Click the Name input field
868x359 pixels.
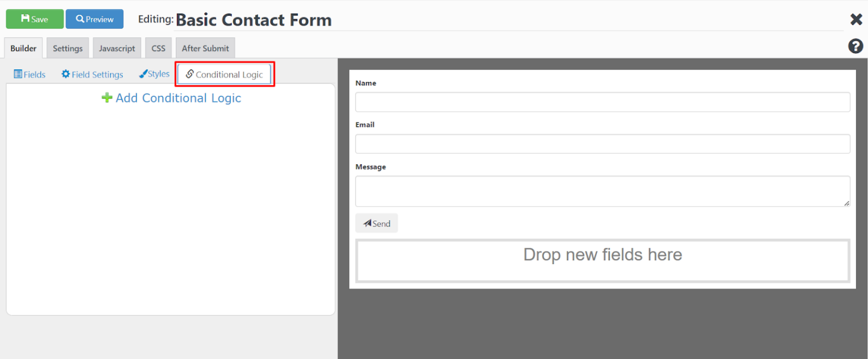602,102
